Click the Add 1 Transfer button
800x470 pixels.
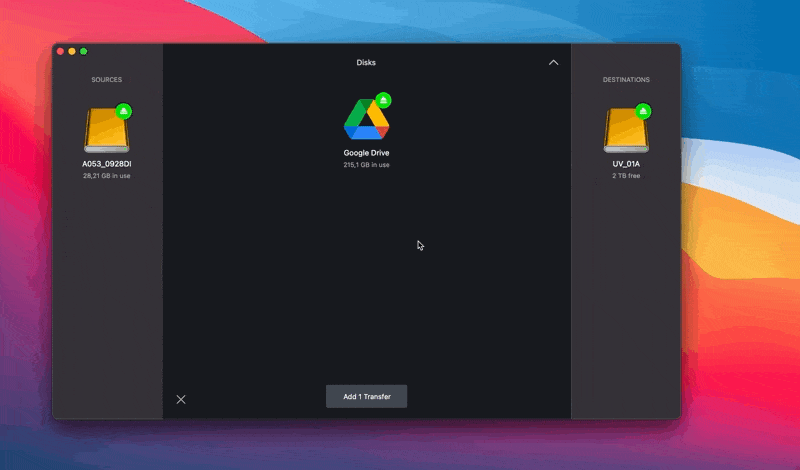pyautogui.click(x=366, y=397)
